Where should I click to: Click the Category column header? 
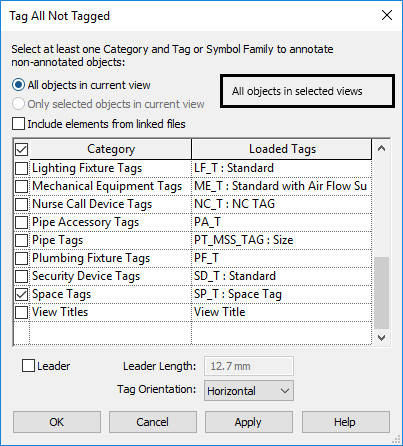pyautogui.click(x=111, y=149)
